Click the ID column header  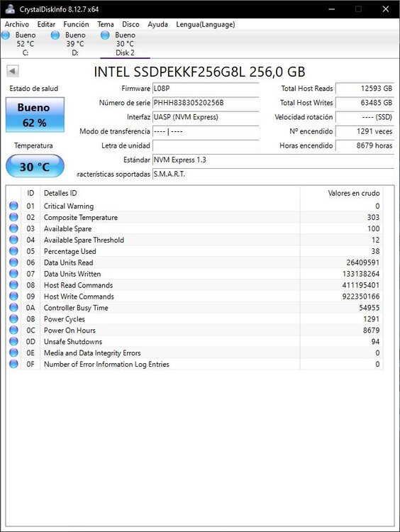tap(30, 193)
